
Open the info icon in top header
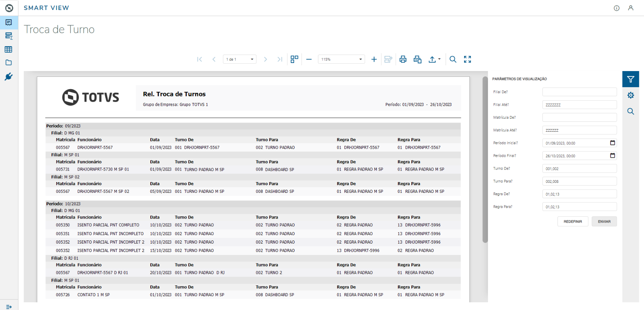(x=617, y=8)
